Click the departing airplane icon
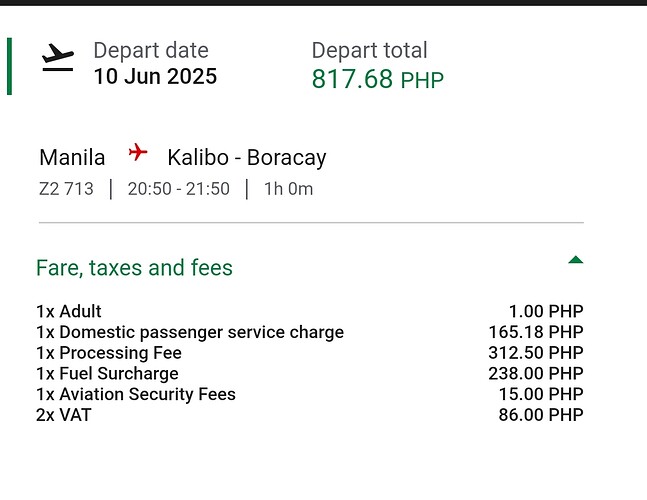647x500 pixels. (x=58, y=57)
